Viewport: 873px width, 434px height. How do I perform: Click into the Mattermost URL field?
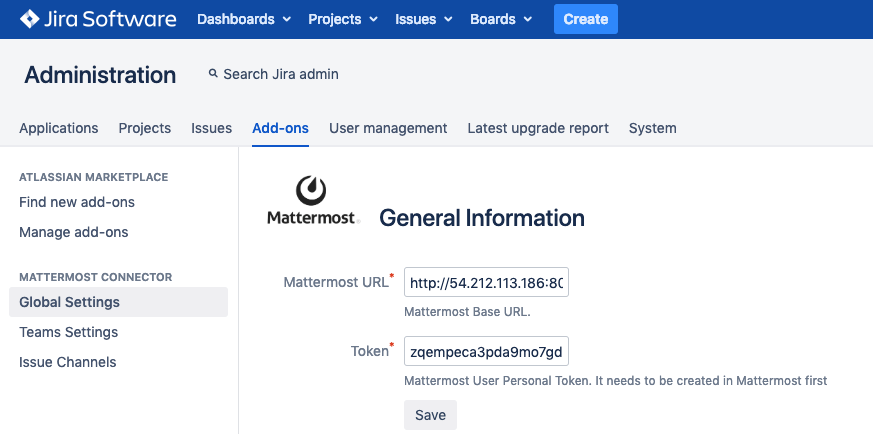tap(486, 283)
